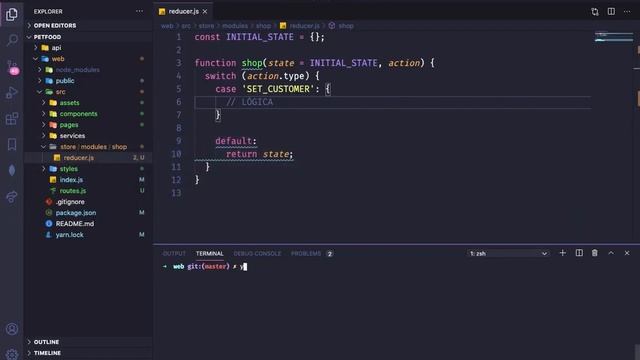Create a new terminal with plus icon
This screenshot has width=640, height=360.
[x=562, y=253]
